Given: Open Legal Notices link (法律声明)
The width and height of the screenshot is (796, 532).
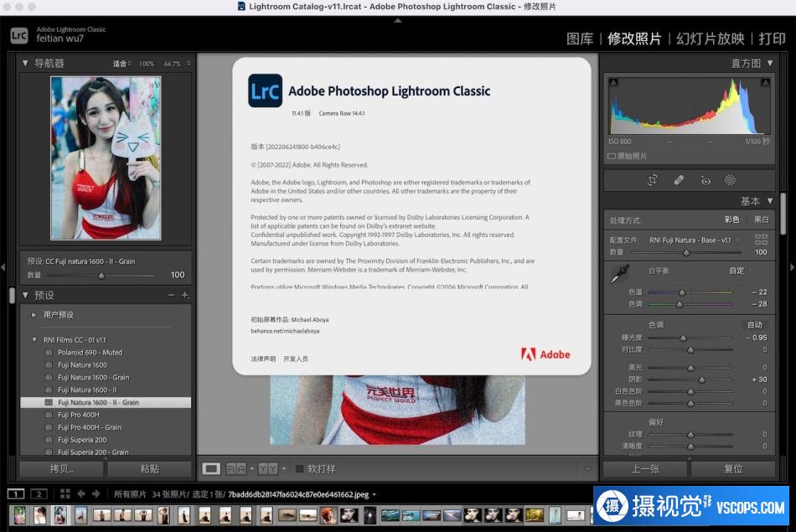Looking at the screenshot, I should click(263, 359).
